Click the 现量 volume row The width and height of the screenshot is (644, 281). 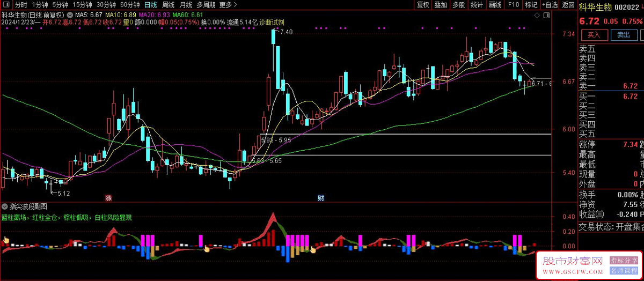[x=611, y=174]
